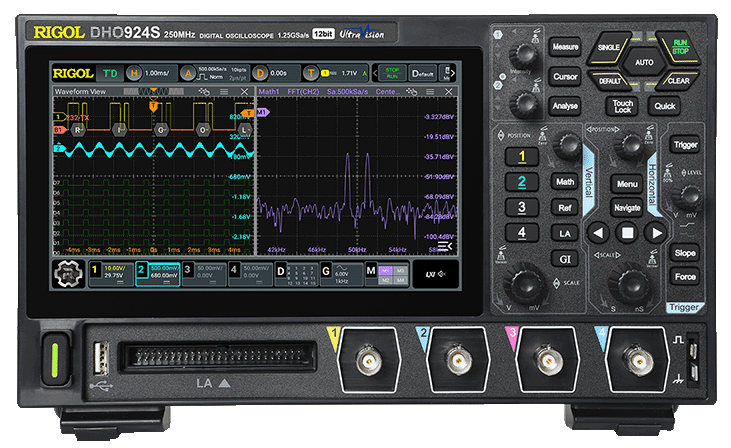Select the on-screen channel 3 label
The height and width of the screenshot is (448, 731).
pyautogui.click(x=187, y=269)
